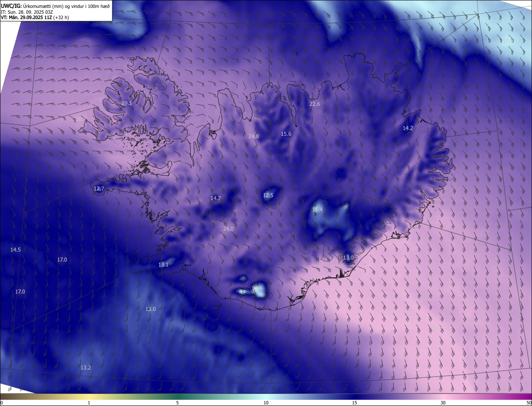Click the 50 tick on the color scale
The height and width of the screenshot is (406, 532).
[x=529, y=403]
